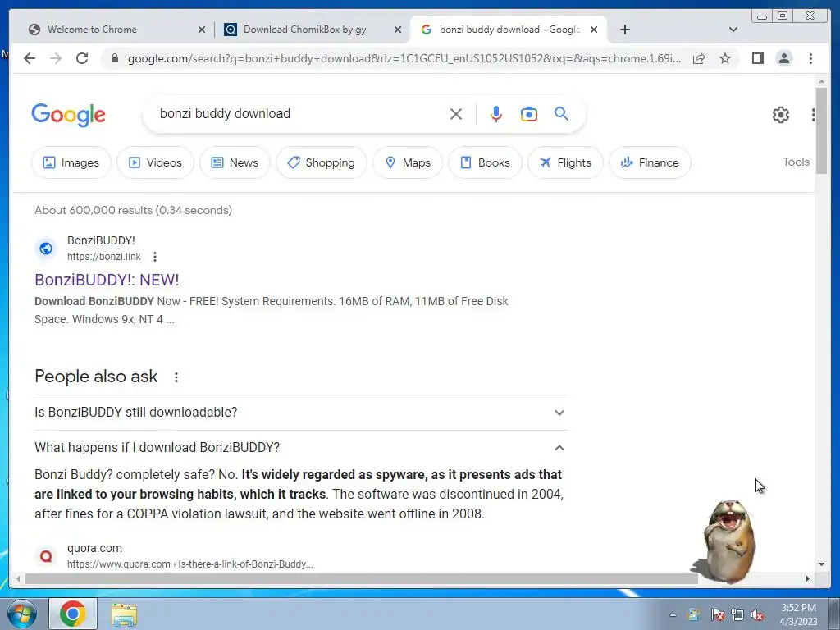Viewport: 840px width, 630px height.
Task: Open Chrome three-dot menu
Action: tap(810, 58)
